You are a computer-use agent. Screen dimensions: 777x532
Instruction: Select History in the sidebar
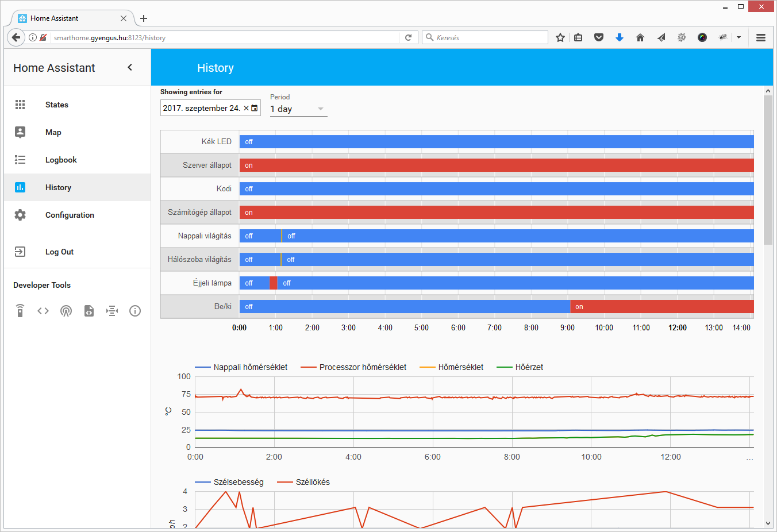(x=58, y=187)
